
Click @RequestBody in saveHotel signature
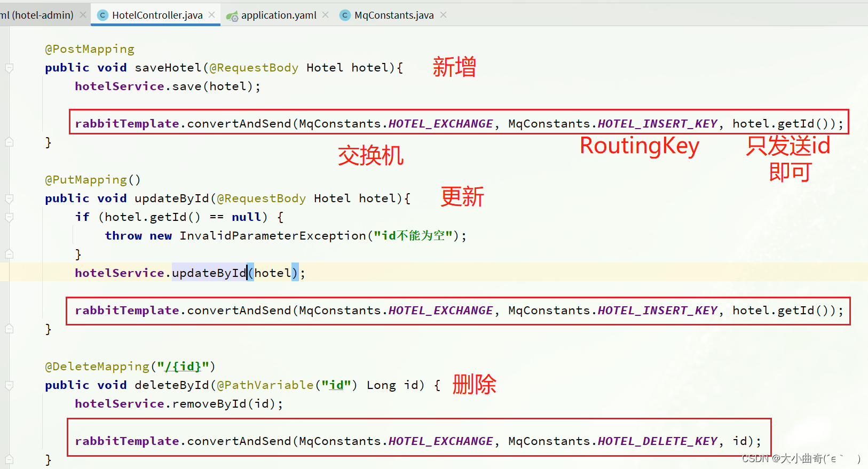click(x=254, y=68)
